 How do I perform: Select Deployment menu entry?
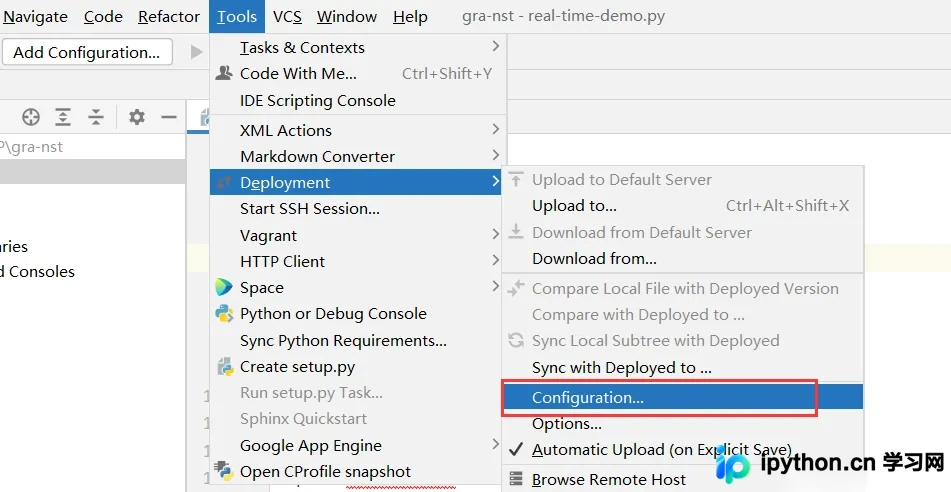(355, 182)
